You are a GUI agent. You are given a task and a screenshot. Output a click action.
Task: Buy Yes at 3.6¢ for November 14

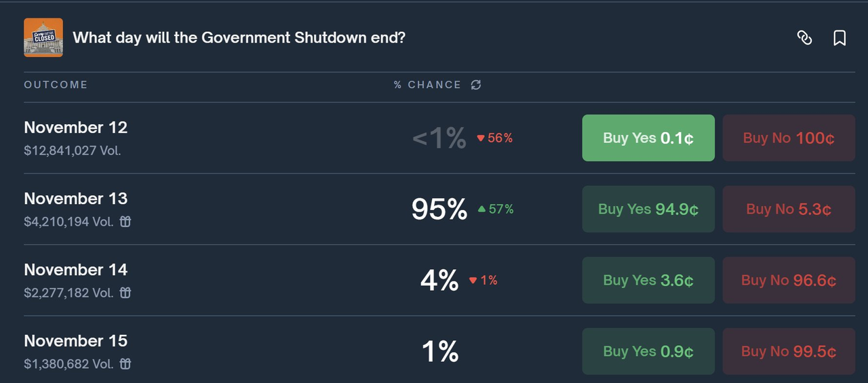coord(648,280)
